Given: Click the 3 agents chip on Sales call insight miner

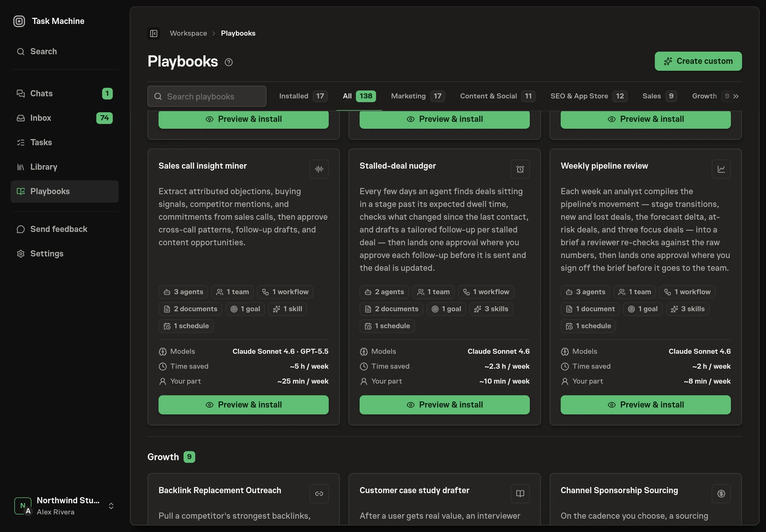Looking at the screenshot, I should coord(183,292).
